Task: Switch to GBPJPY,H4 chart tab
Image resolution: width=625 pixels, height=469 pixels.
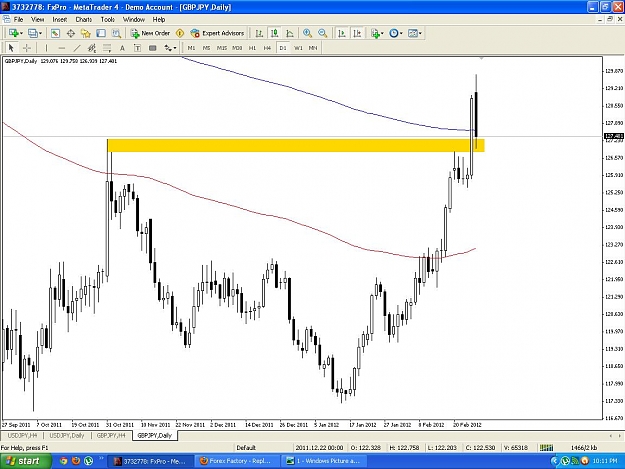Action: click(x=111, y=436)
